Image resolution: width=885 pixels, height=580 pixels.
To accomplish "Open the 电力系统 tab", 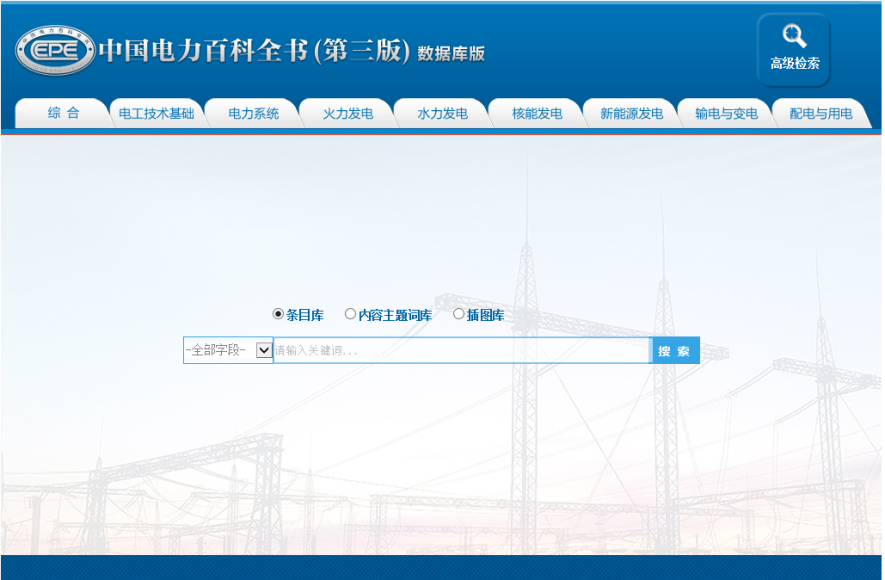I will [x=253, y=113].
